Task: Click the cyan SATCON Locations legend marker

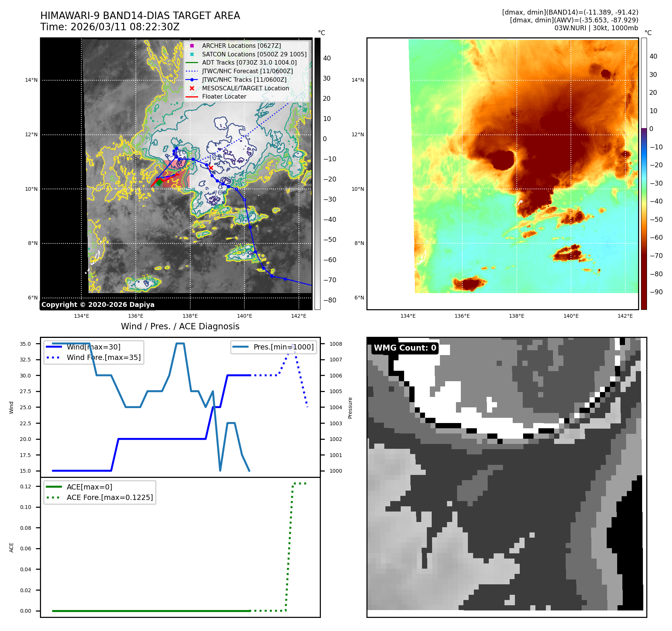Action: pyautogui.click(x=192, y=54)
